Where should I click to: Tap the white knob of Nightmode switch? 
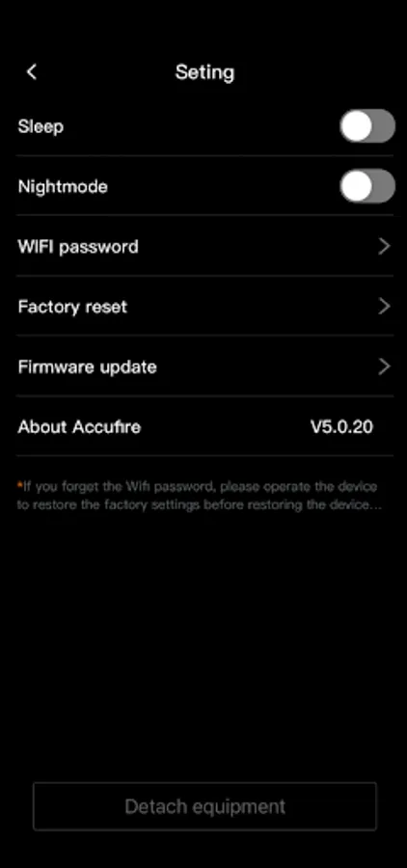coord(356,186)
